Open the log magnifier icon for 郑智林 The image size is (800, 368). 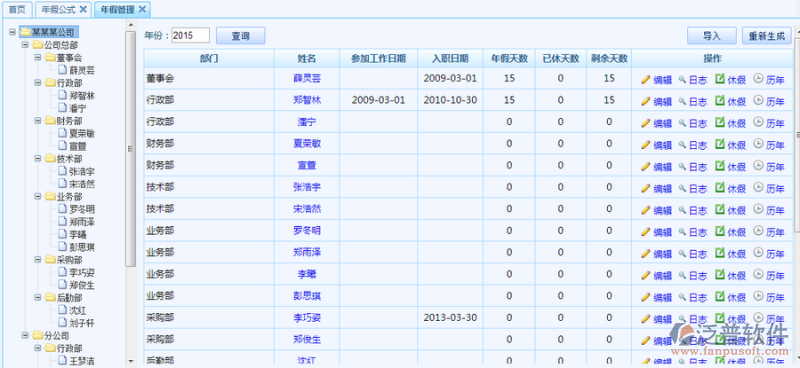[x=682, y=101]
